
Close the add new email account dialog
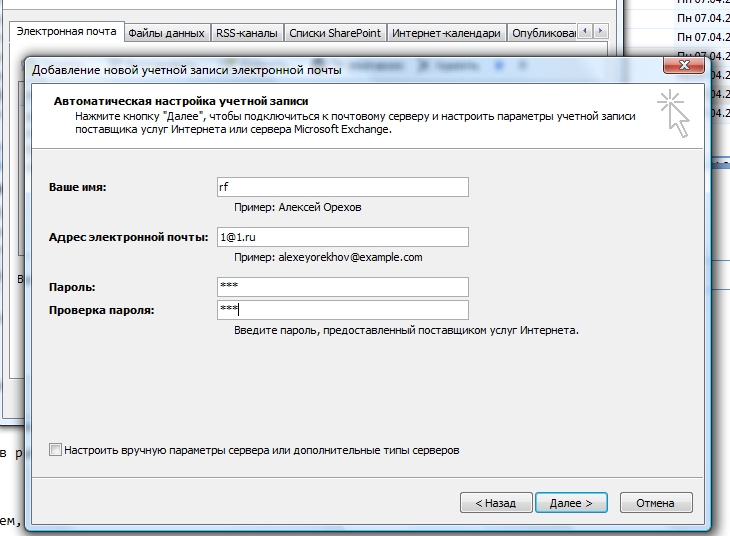pos(683,65)
